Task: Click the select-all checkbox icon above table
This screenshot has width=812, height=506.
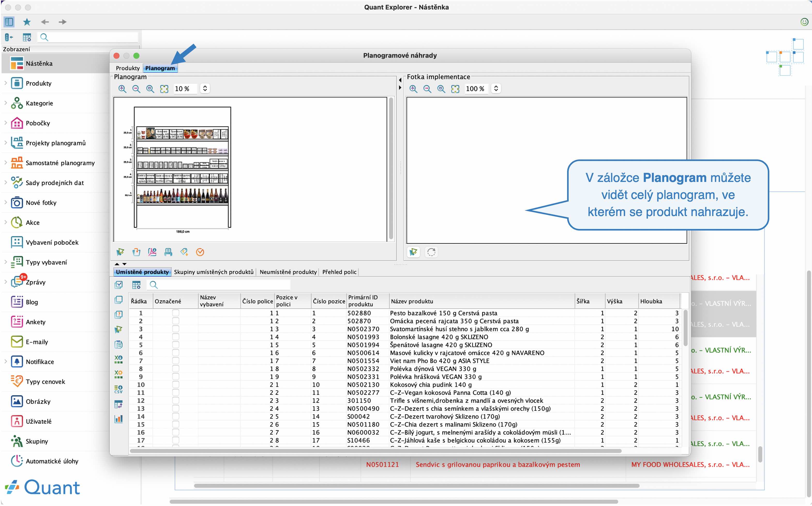Action: 118,285
